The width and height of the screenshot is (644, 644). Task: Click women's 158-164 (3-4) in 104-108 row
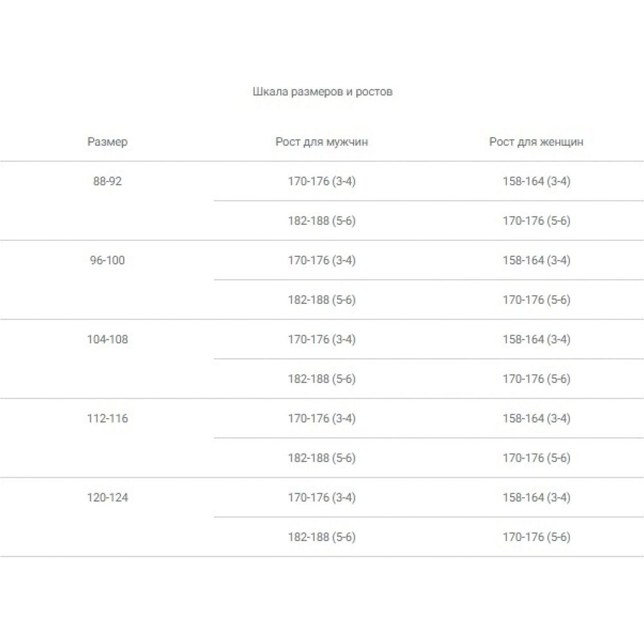click(x=536, y=339)
